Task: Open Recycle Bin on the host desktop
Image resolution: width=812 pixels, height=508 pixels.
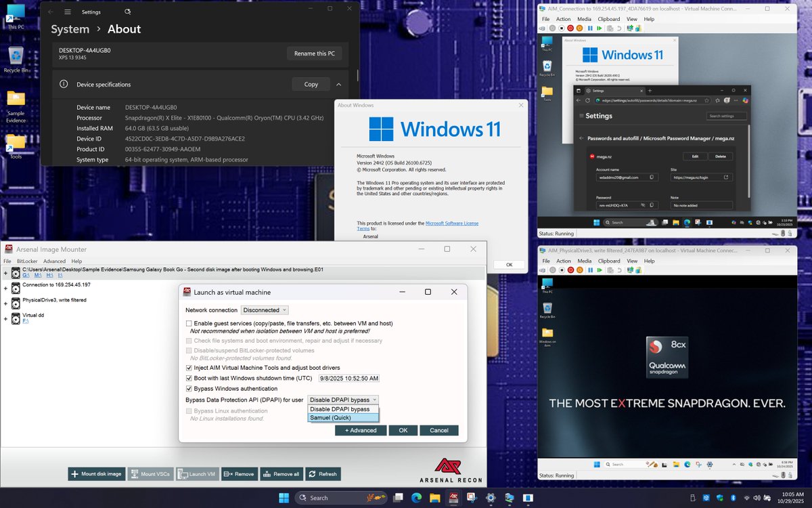Action: 16,60
